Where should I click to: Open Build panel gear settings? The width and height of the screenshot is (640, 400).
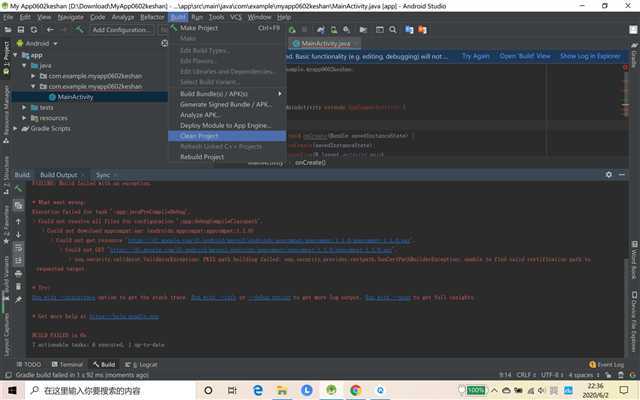609,174
